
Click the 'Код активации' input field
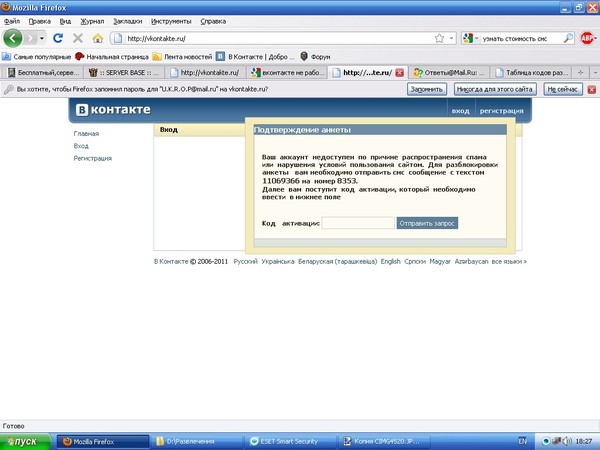click(x=358, y=223)
